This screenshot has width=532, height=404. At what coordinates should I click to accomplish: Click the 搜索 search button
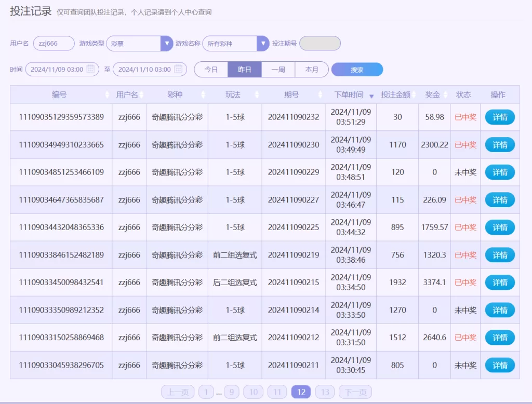pyautogui.click(x=357, y=70)
